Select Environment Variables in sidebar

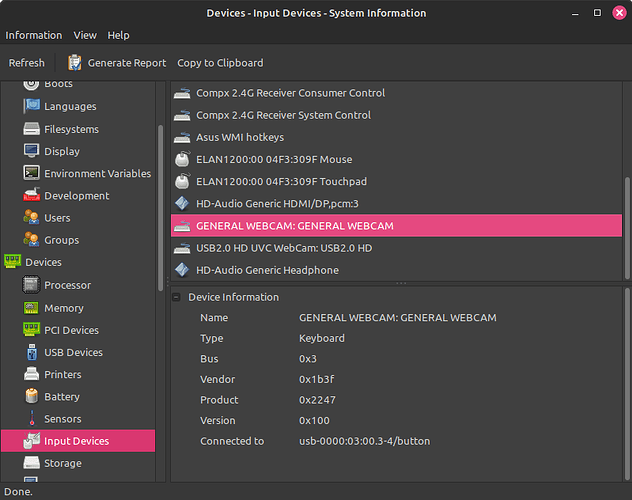point(97,174)
